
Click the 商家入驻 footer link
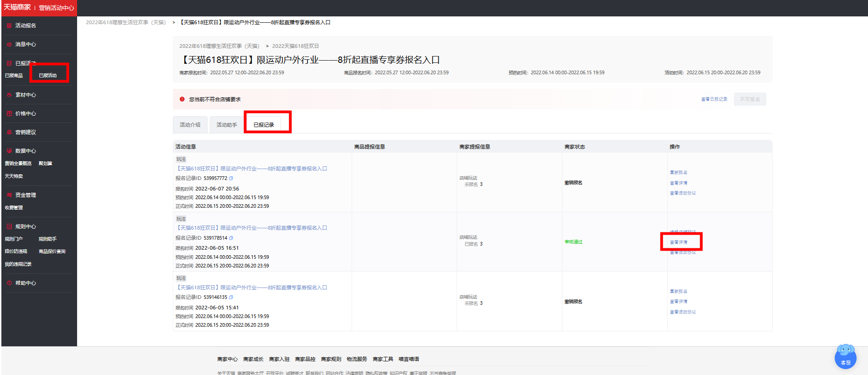[x=279, y=359]
